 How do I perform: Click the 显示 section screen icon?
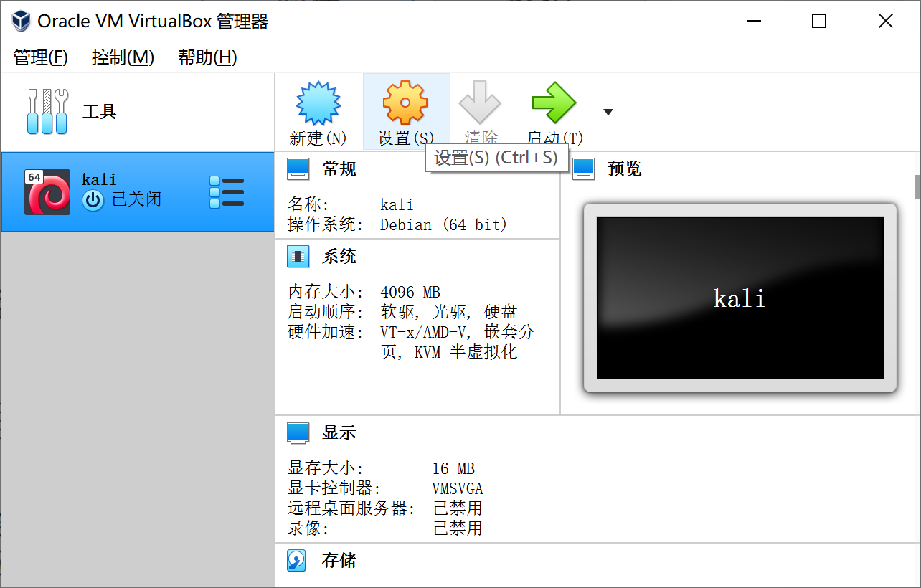pyautogui.click(x=298, y=433)
